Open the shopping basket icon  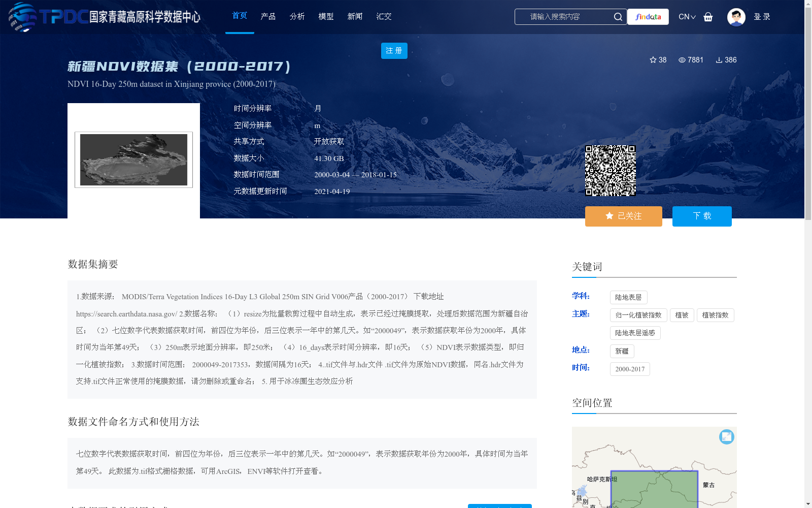coord(708,17)
